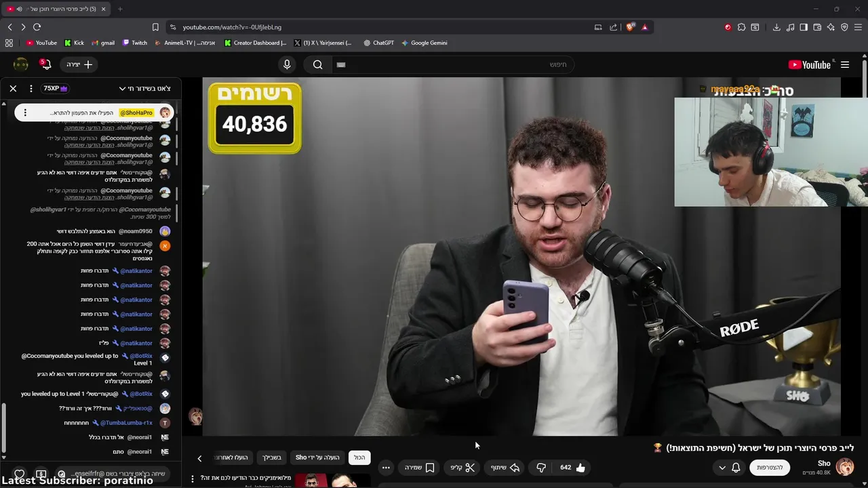Select the בשבילך filter chip
Image resolution: width=868 pixels, height=488 pixels.
point(272,457)
